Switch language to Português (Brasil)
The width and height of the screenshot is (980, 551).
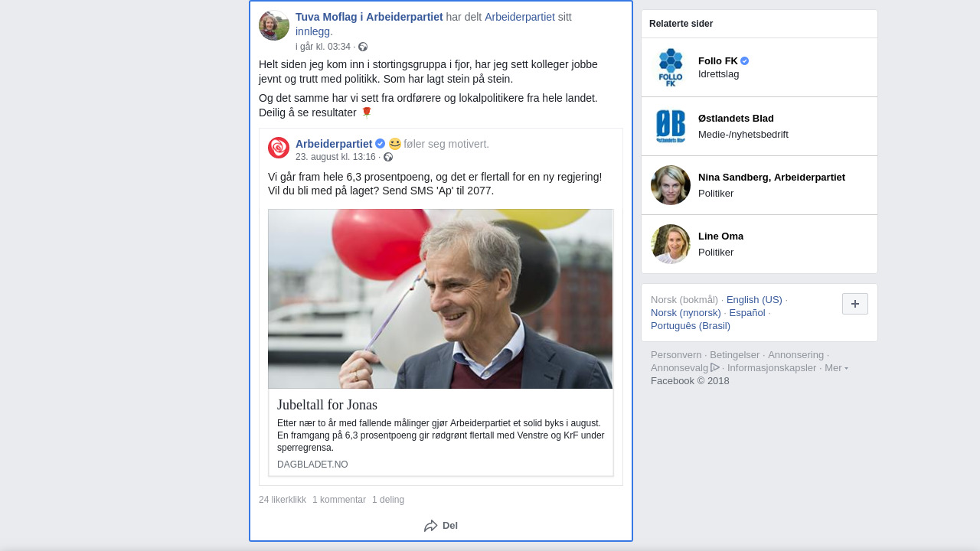click(x=691, y=326)
